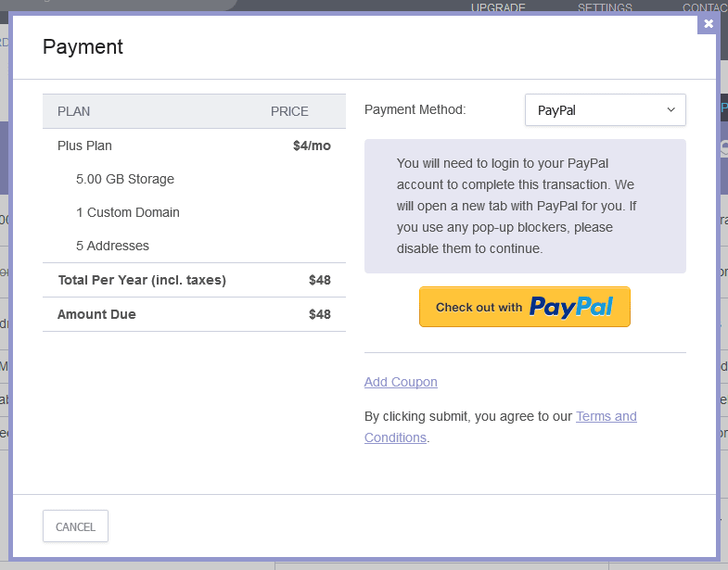This screenshot has height=570, width=728.
Task: Close the Payment dialog with the X
Action: tap(708, 24)
